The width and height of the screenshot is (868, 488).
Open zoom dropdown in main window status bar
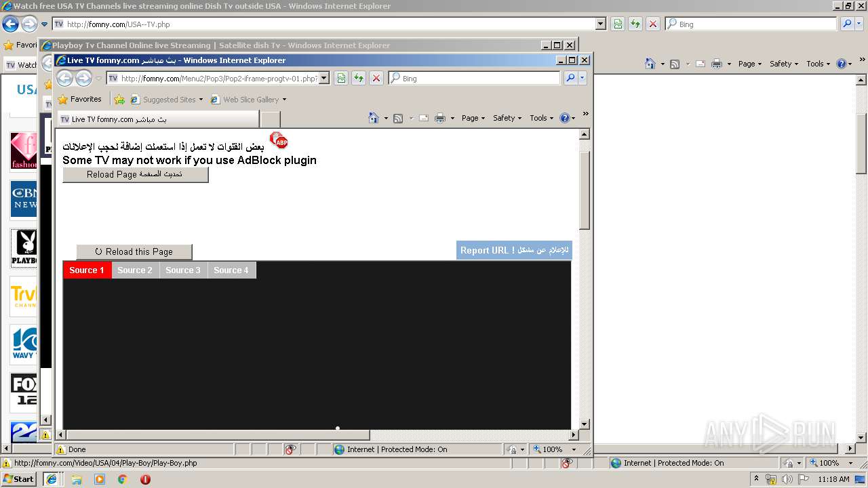click(850, 463)
